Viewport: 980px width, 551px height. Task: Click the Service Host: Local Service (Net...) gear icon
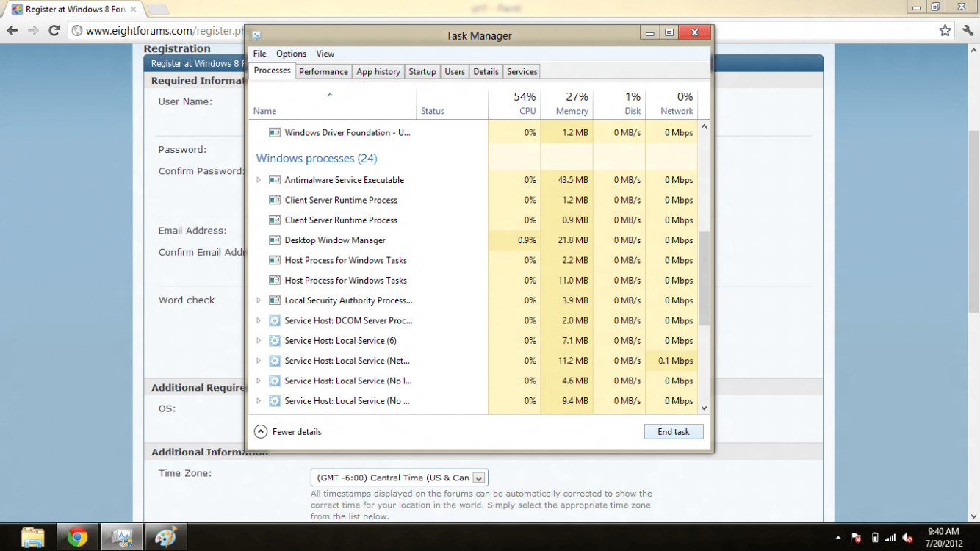[275, 361]
